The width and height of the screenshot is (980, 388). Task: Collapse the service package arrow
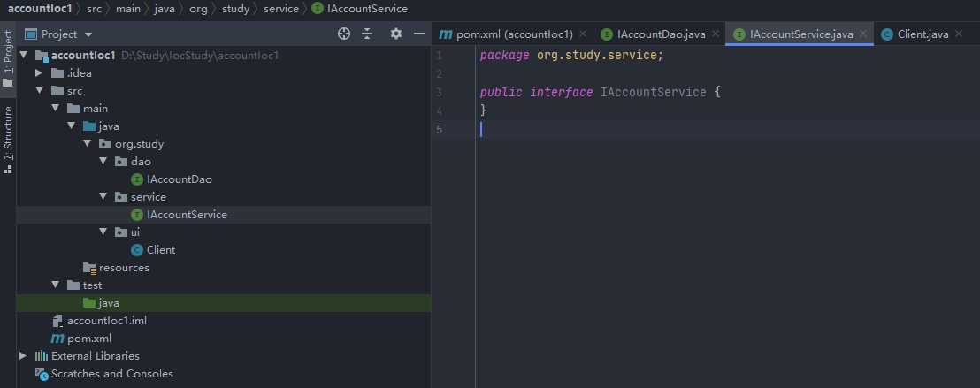[x=103, y=197]
